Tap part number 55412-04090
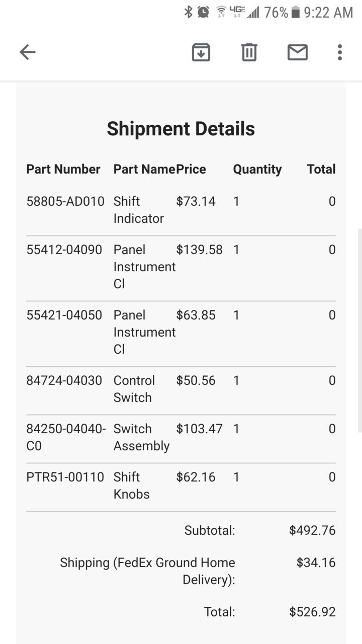 tap(64, 250)
